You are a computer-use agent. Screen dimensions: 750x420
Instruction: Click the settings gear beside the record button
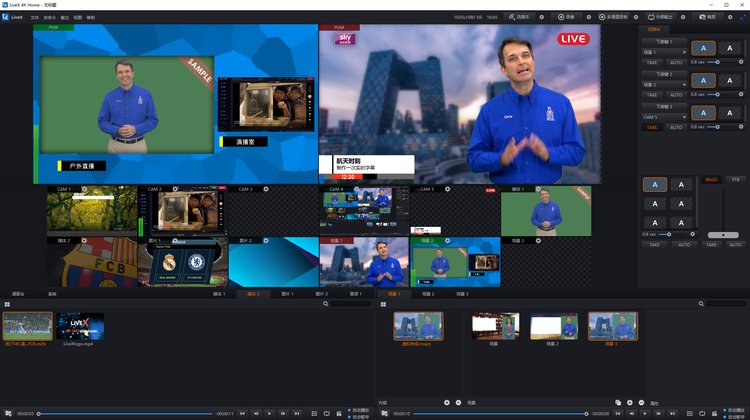pos(587,17)
